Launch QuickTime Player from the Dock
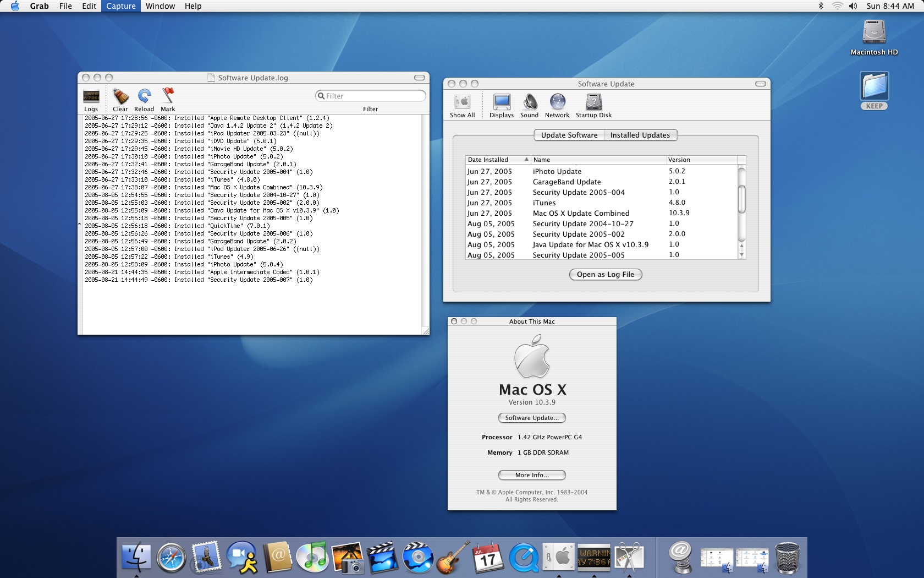Screen dimensions: 924x578 coord(524,558)
